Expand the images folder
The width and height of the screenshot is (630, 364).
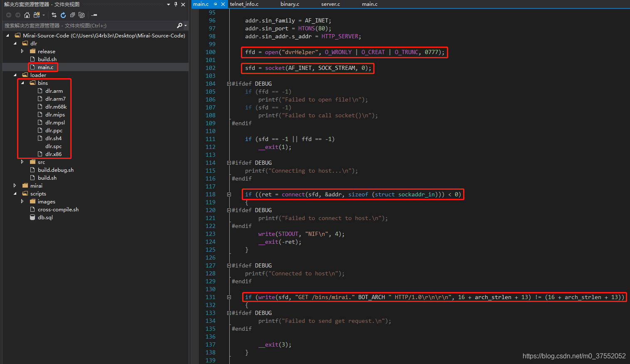point(22,202)
